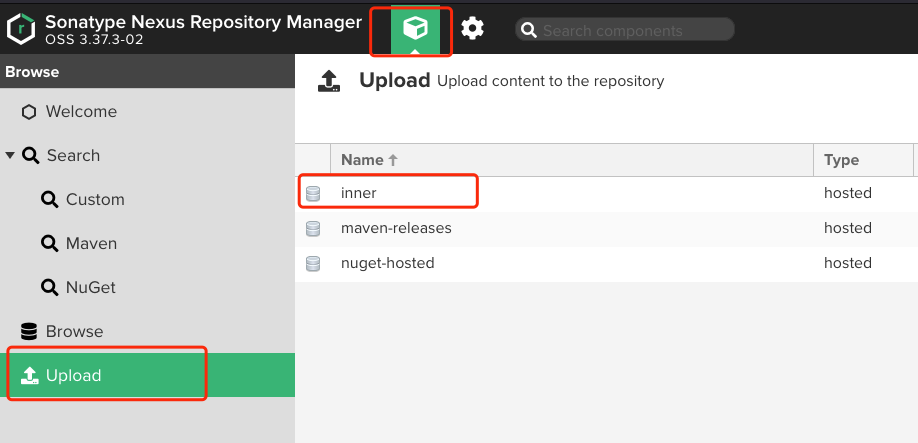Sort repositories by the Name column
The width and height of the screenshot is (918, 443).
click(362, 160)
